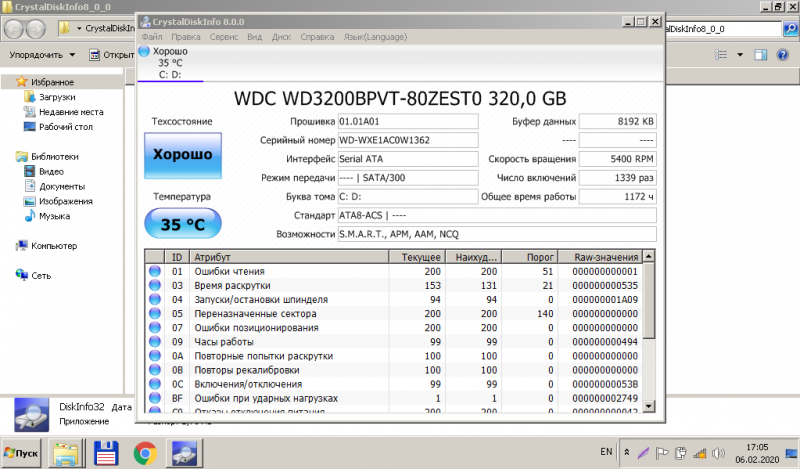Open the Диск menu
This screenshot has width=800, height=469.
(x=281, y=37)
